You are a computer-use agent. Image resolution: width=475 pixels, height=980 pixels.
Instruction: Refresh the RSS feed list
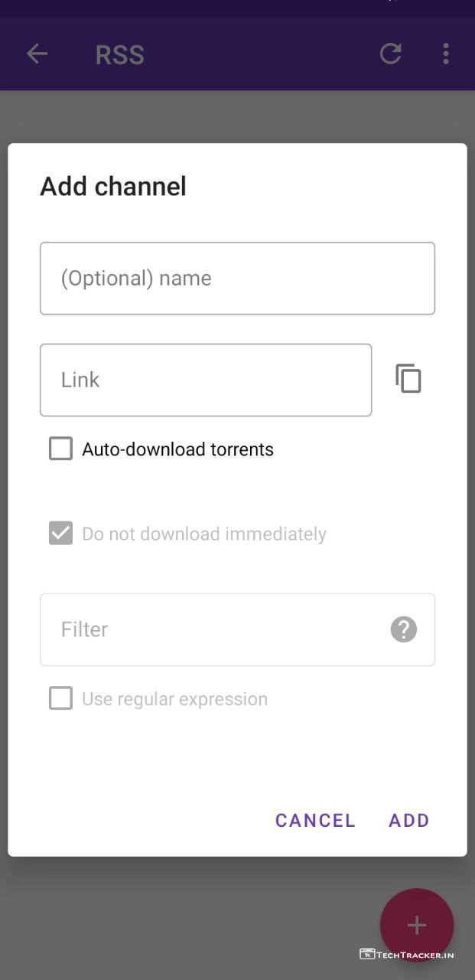coord(391,54)
